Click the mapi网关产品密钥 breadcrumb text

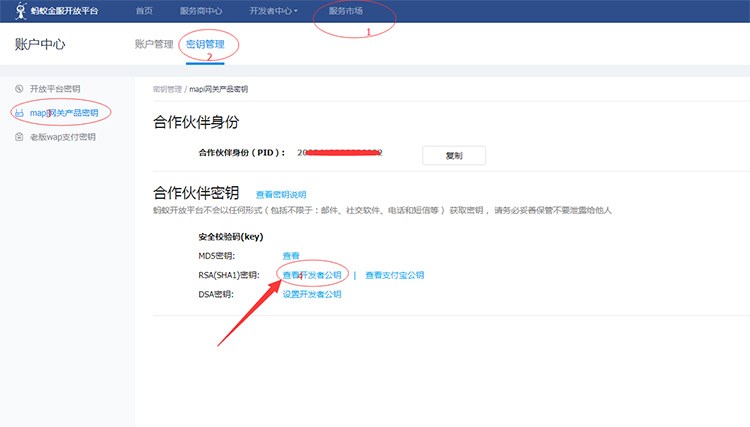219,89
